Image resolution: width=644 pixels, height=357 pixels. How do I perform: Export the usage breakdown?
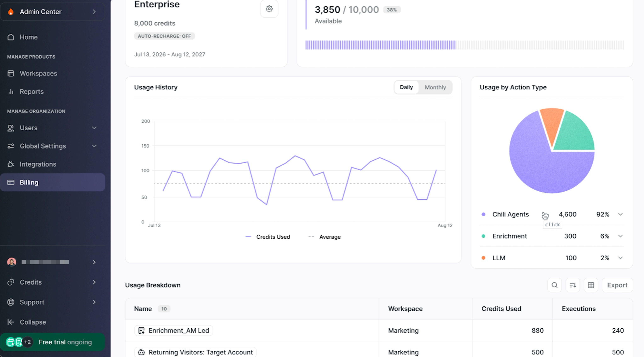(617, 285)
